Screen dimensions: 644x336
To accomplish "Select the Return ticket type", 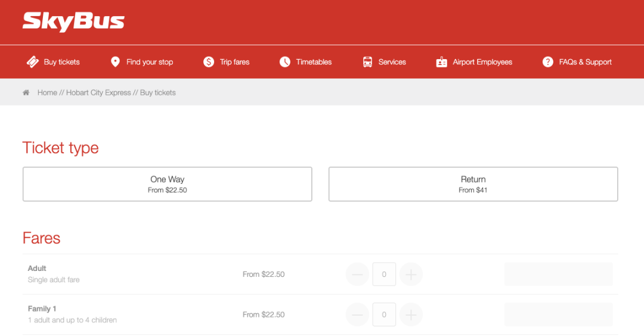I will 473,184.
